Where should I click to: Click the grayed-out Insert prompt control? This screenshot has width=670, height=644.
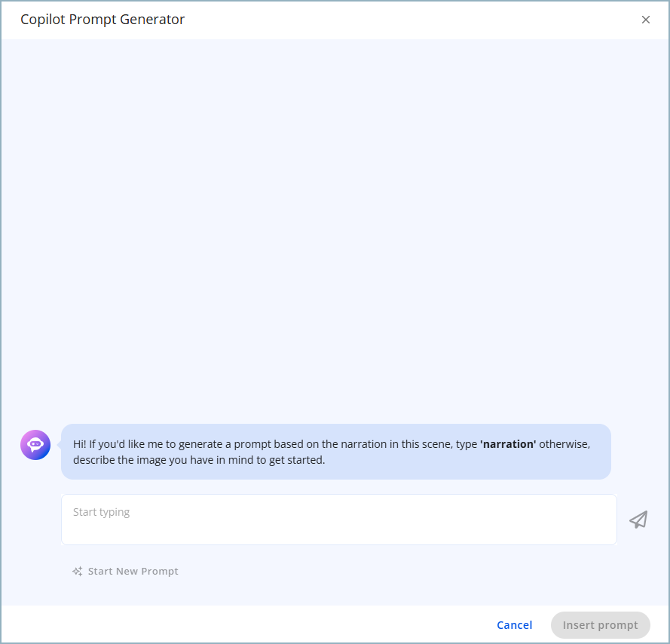pyautogui.click(x=601, y=625)
